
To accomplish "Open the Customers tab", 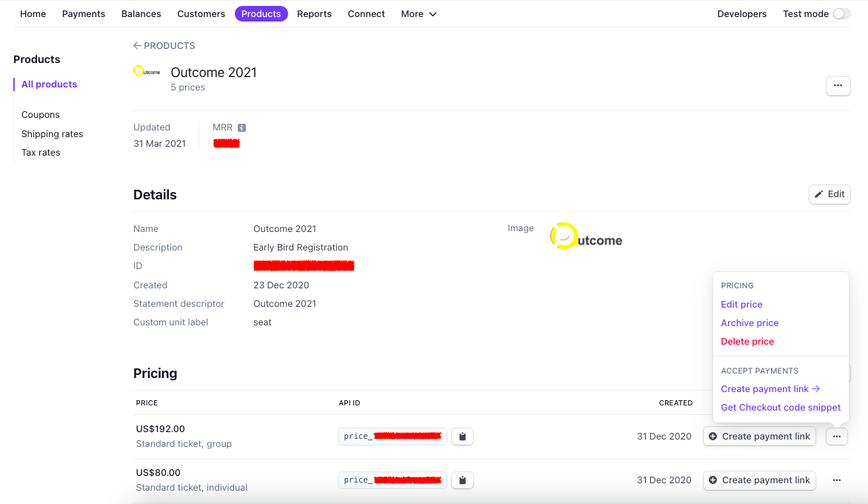I will click(201, 14).
